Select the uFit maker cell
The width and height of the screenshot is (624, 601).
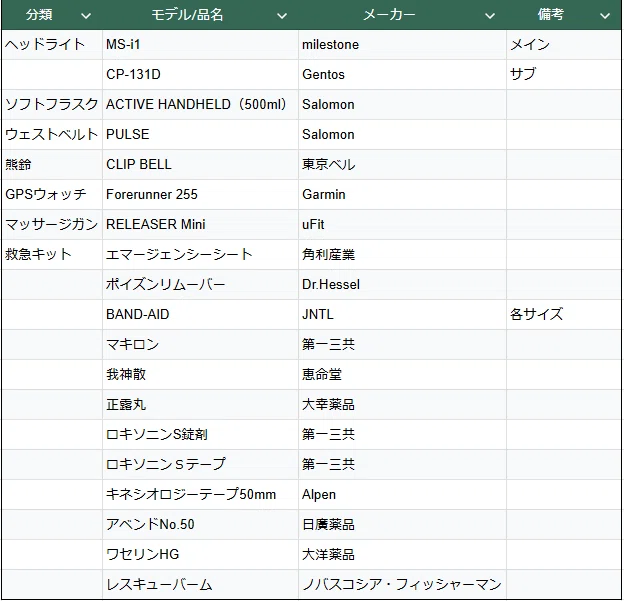[x=402, y=224]
